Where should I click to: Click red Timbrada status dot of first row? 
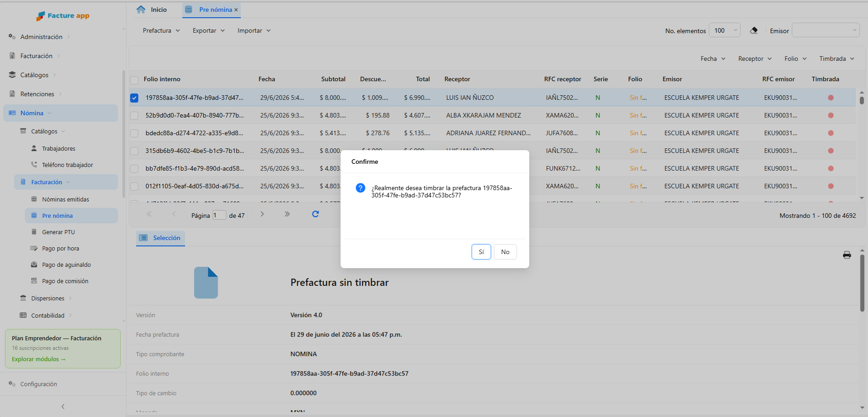831,98
